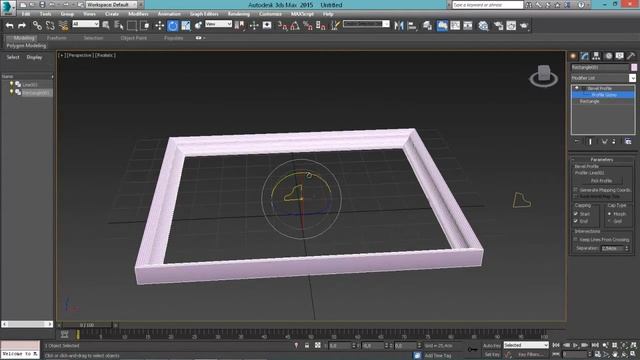Open the Create command panel tab
The width and height of the screenshot is (640, 360).
(x=573, y=56)
